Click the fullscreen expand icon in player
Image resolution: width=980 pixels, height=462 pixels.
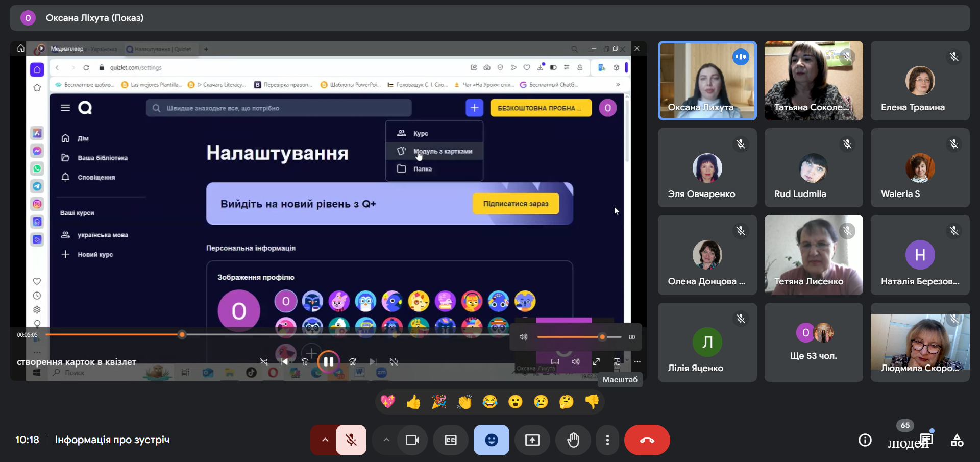pyautogui.click(x=596, y=361)
